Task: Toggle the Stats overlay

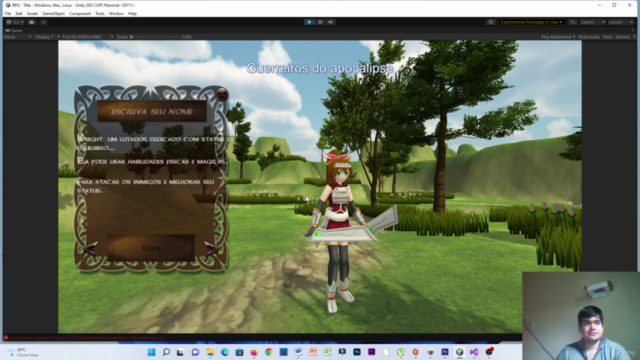Action: tap(607, 37)
